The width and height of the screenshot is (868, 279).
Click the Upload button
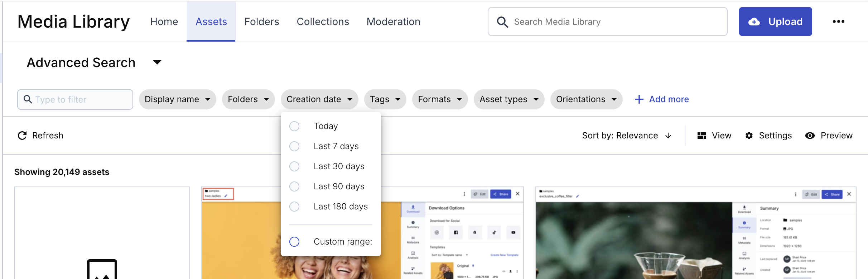point(776,22)
